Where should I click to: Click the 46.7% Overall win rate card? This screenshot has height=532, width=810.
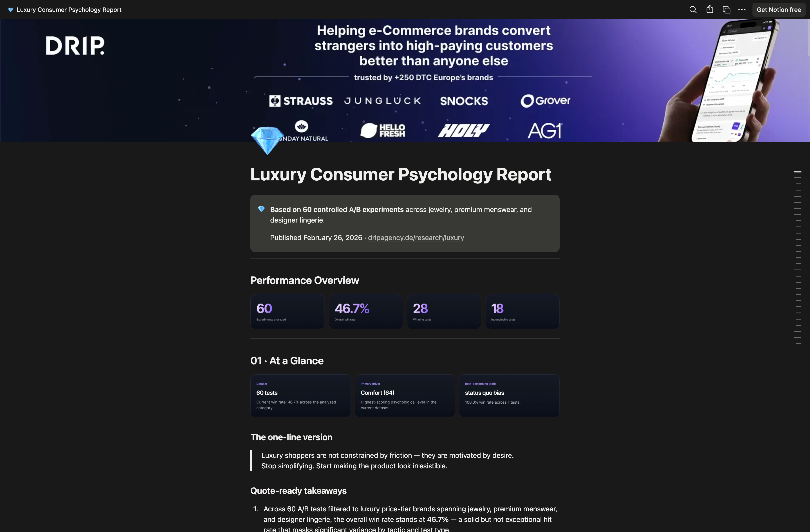(x=365, y=312)
